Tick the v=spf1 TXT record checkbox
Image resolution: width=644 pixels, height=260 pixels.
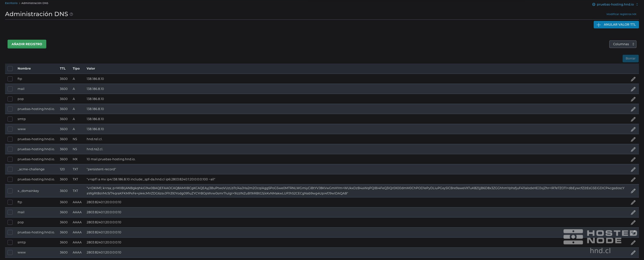click(10, 179)
